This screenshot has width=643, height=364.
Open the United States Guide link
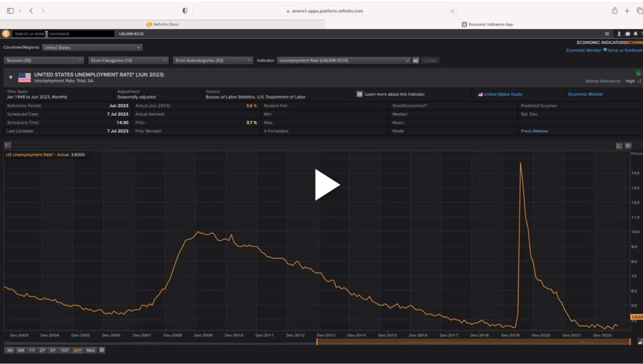503,94
